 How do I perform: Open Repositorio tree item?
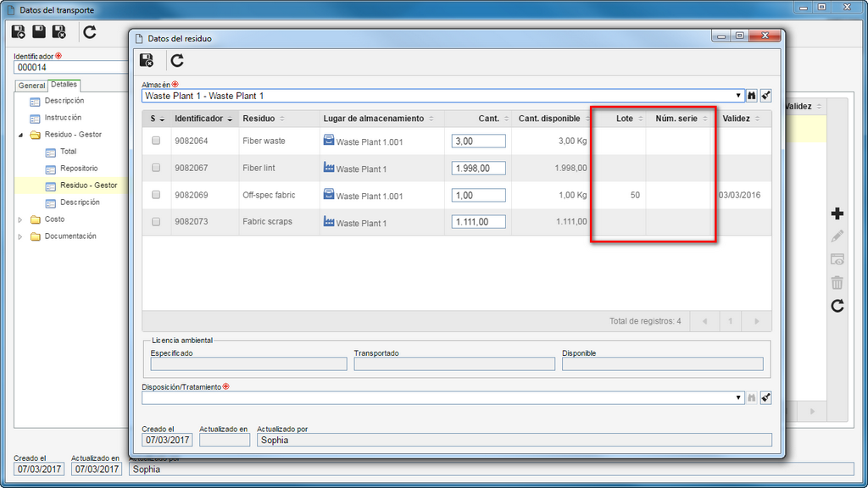click(79, 169)
